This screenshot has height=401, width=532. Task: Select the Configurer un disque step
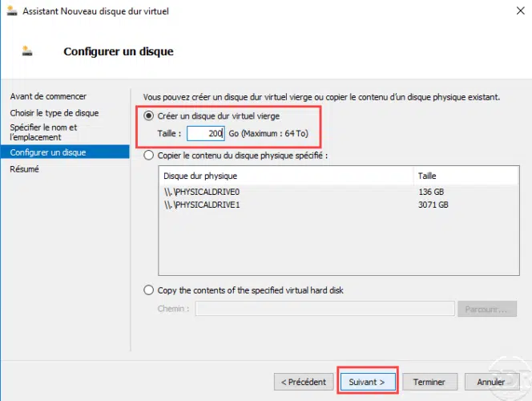[65, 152]
